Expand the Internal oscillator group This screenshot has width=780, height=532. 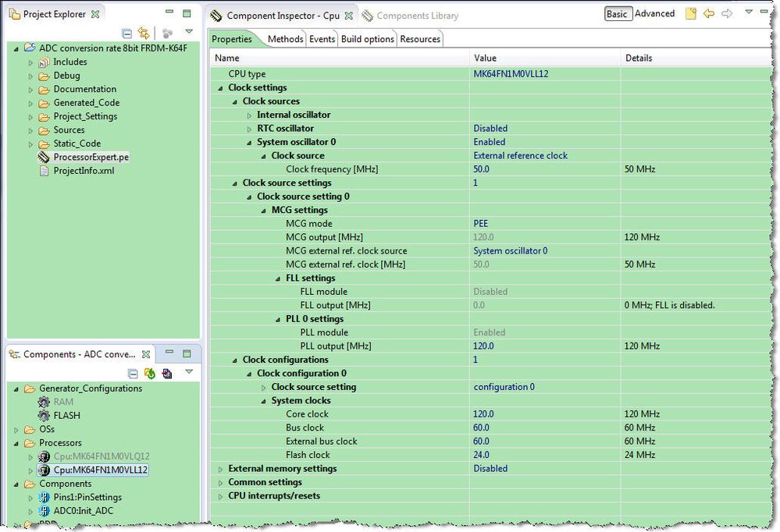click(x=249, y=115)
